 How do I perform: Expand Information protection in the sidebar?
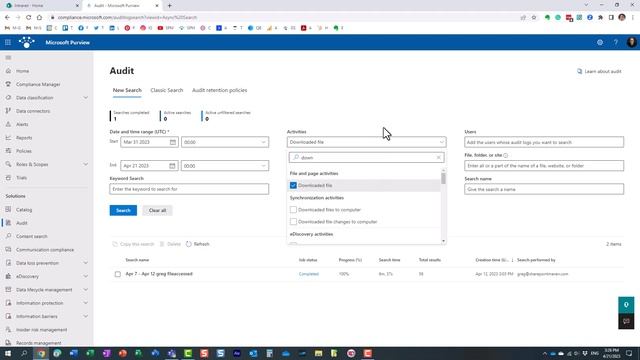pyautogui.click(x=86, y=303)
